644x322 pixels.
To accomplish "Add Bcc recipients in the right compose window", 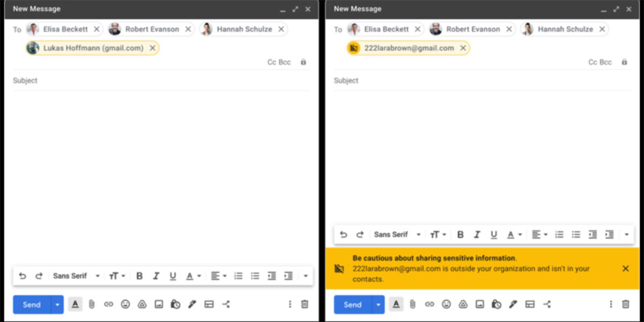I will coord(606,62).
